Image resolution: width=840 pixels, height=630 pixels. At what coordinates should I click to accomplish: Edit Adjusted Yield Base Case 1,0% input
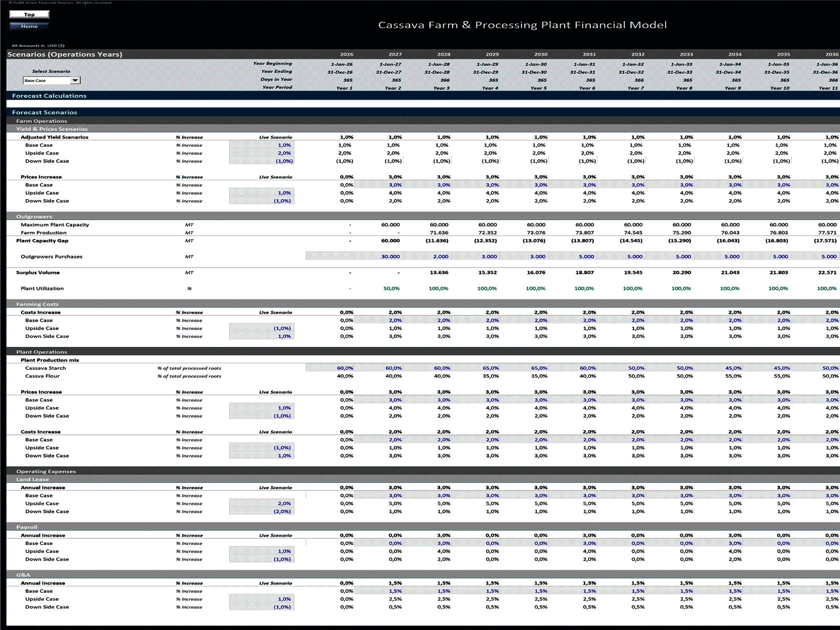point(262,145)
